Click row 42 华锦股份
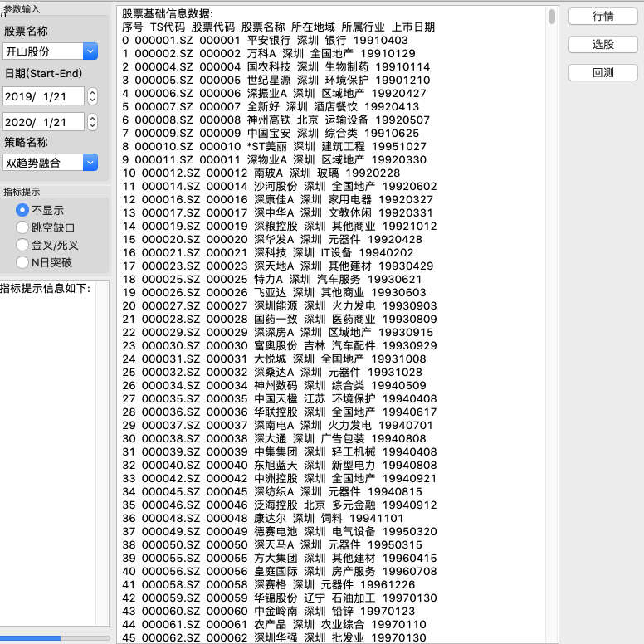This screenshot has height=644, width=644. [x=280, y=598]
